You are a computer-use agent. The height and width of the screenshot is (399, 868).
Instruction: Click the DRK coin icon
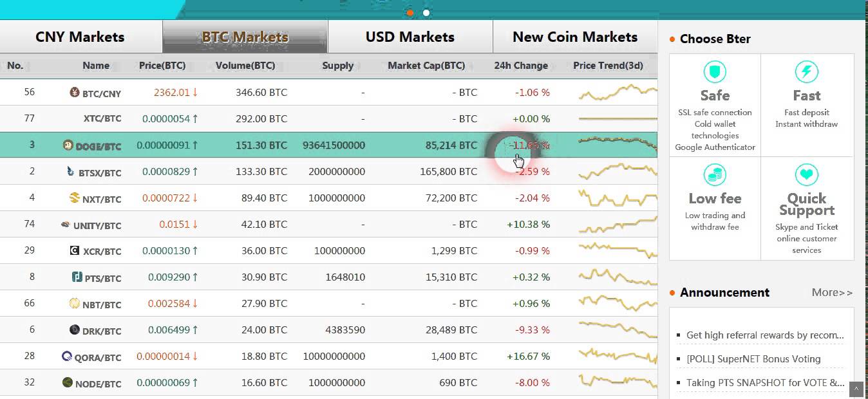75,330
